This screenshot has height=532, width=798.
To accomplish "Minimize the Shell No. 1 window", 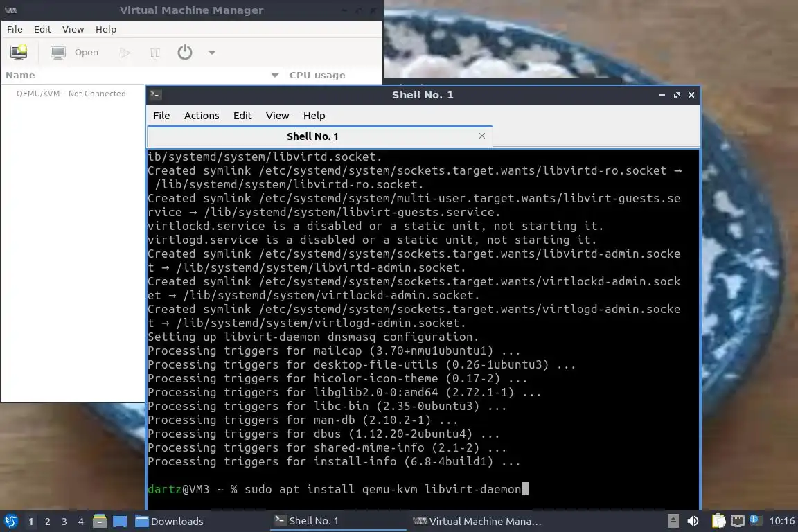I will pyautogui.click(x=662, y=95).
